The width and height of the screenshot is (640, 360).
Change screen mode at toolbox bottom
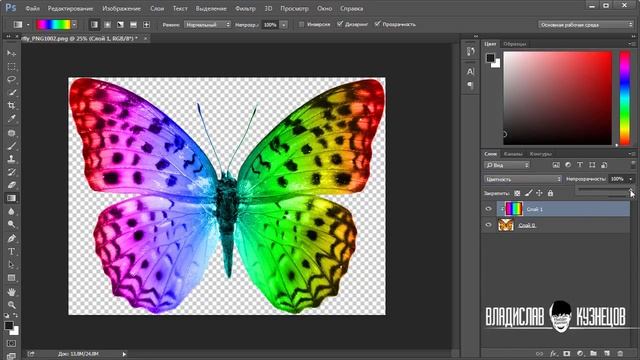(x=11, y=356)
